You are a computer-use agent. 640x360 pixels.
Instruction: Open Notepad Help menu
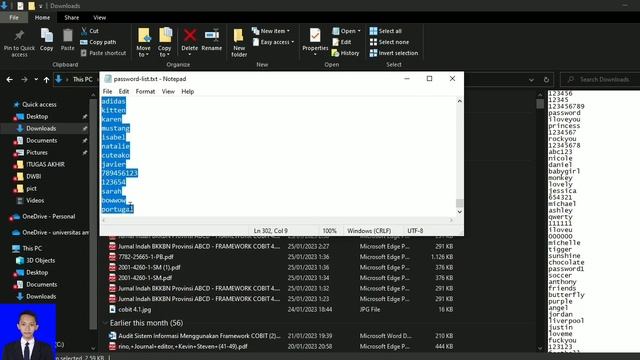point(188,91)
